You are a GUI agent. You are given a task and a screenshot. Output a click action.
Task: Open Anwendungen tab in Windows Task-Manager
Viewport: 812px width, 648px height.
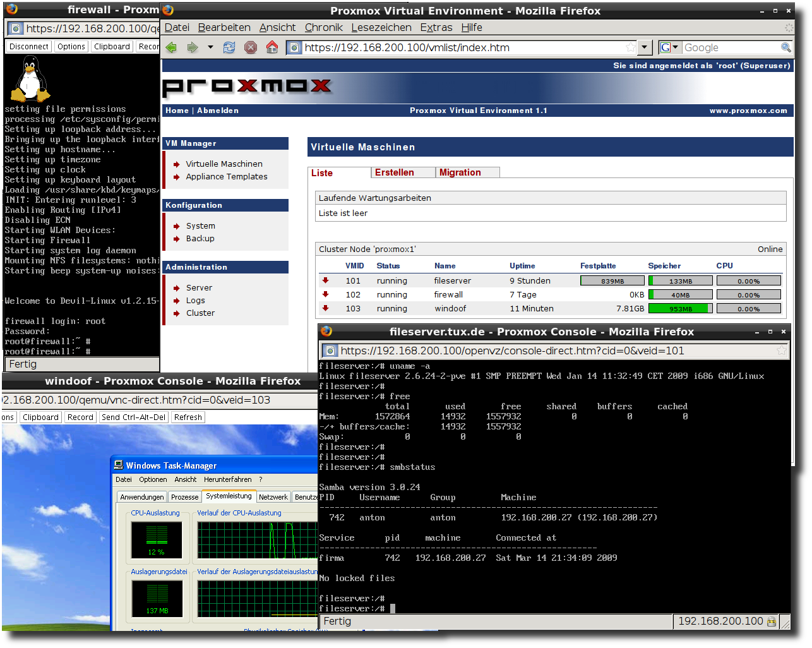[x=142, y=497]
